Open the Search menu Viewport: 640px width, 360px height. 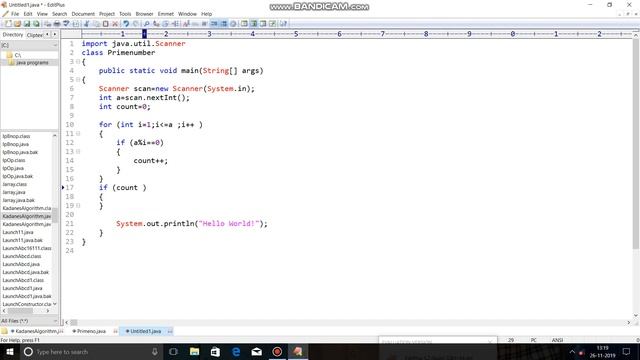(x=59, y=14)
